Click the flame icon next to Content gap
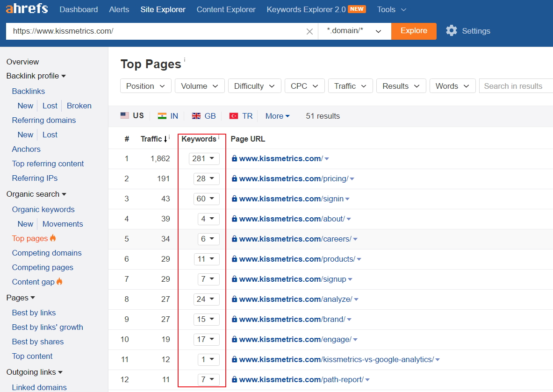The width and height of the screenshot is (553, 392). [60, 282]
